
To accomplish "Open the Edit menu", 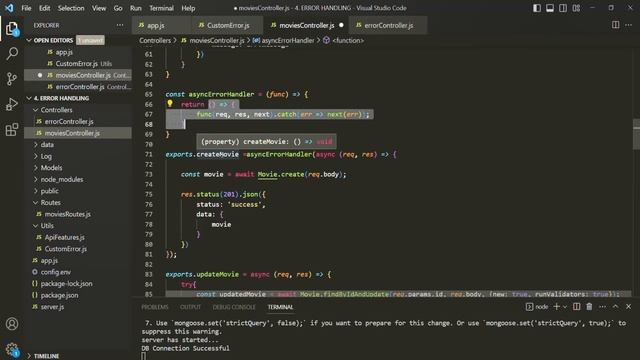I will (x=44, y=8).
